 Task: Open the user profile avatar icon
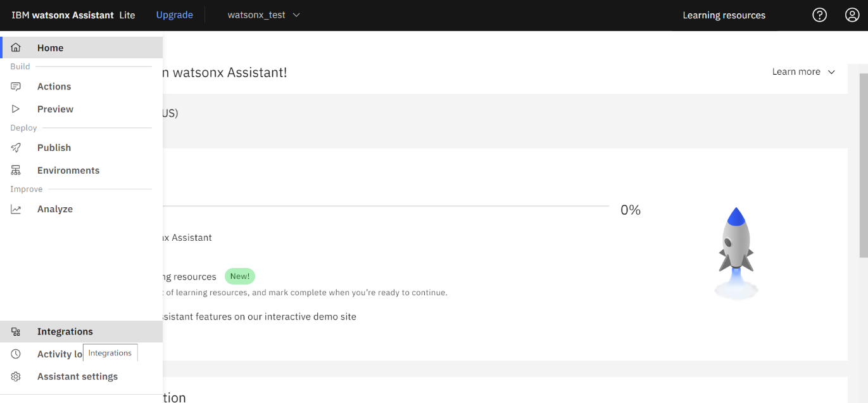[x=852, y=15]
